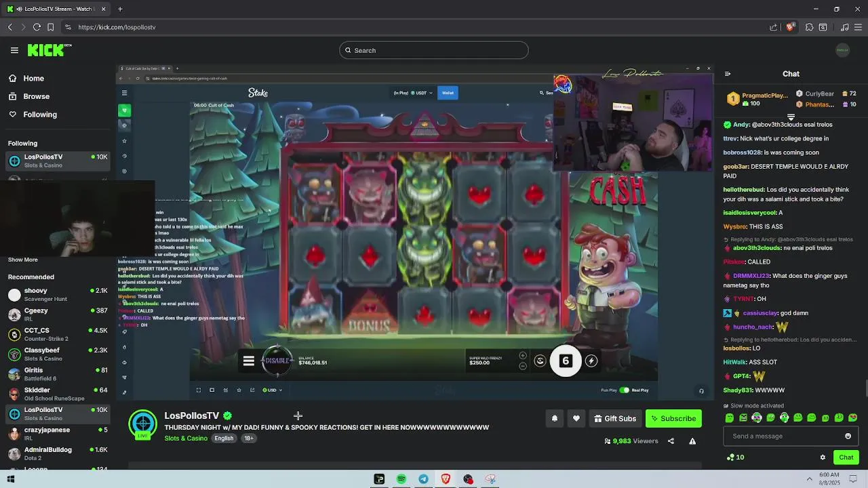Share the stream via share icon

click(x=671, y=441)
